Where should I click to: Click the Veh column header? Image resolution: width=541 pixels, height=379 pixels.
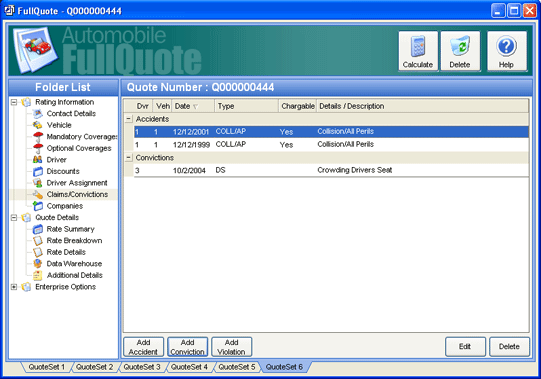(163, 106)
